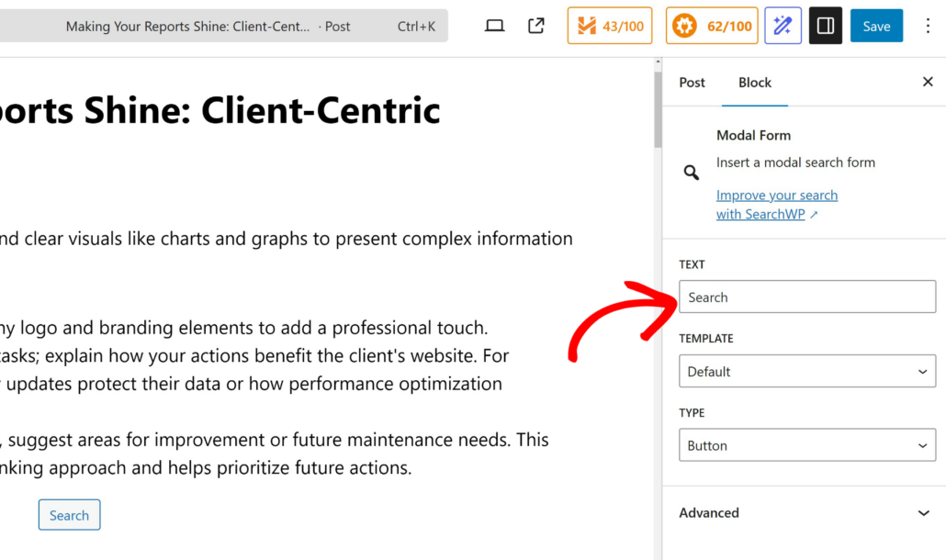
Task: Switch to the Post tab
Action: pyautogui.click(x=692, y=83)
